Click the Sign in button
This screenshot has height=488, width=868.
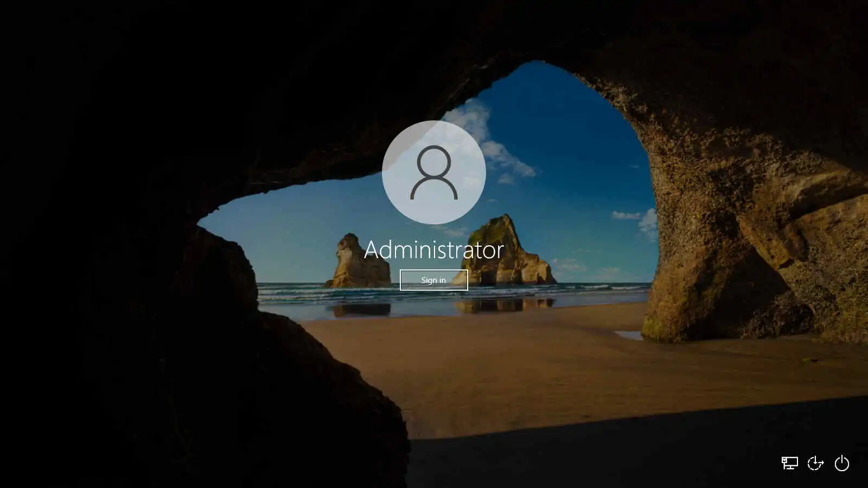pyautogui.click(x=433, y=280)
